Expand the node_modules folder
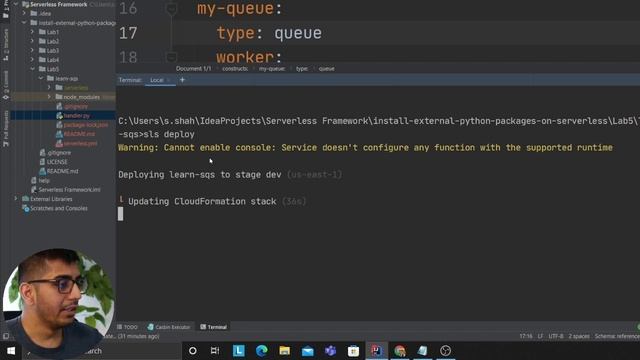The width and height of the screenshot is (640, 360). pyautogui.click(x=49, y=97)
